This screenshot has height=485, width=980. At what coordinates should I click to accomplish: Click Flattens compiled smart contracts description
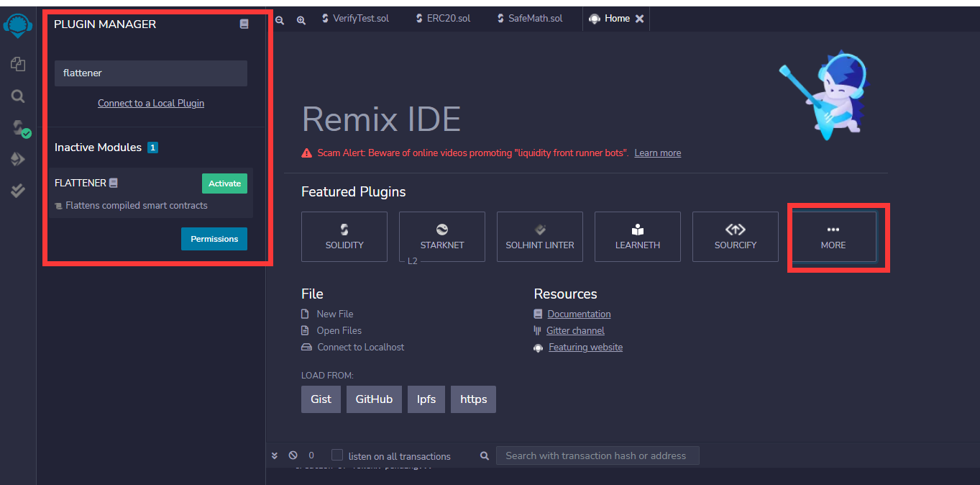(x=136, y=205)
